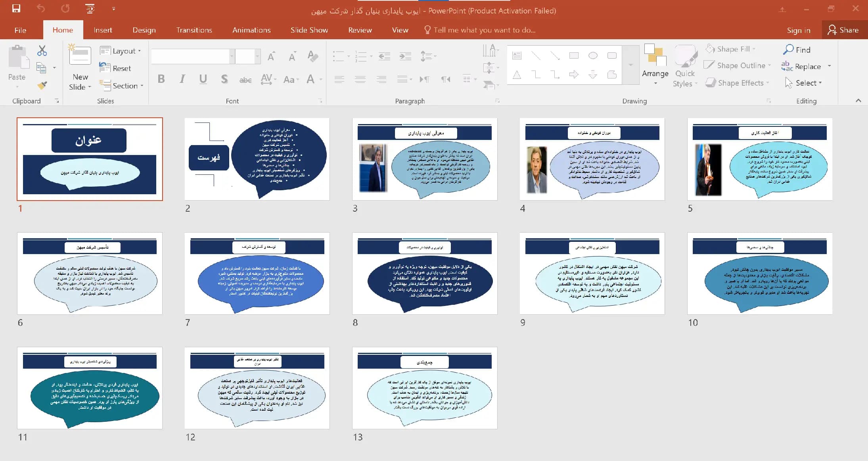Viewport: 868px width, 461px height.
Task: Click the Cut scissors icon
Action: (42, 50)
